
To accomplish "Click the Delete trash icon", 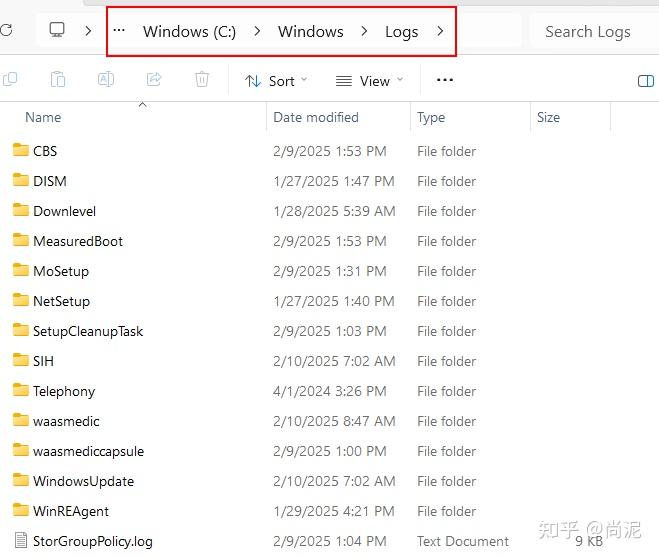I will pyautogui.click(x=202, y=79).
